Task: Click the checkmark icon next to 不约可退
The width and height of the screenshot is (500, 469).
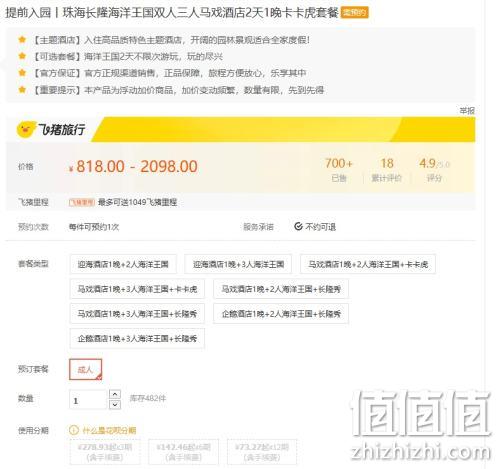Action: pos(298,227)
